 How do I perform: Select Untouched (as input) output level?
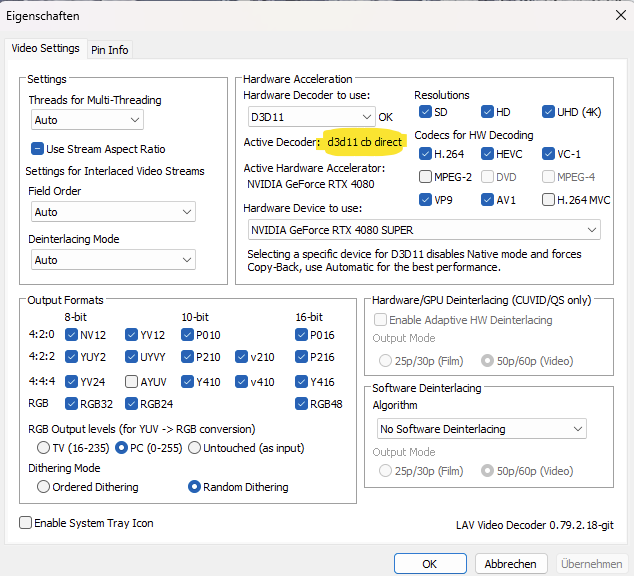[x=194, y=448]
